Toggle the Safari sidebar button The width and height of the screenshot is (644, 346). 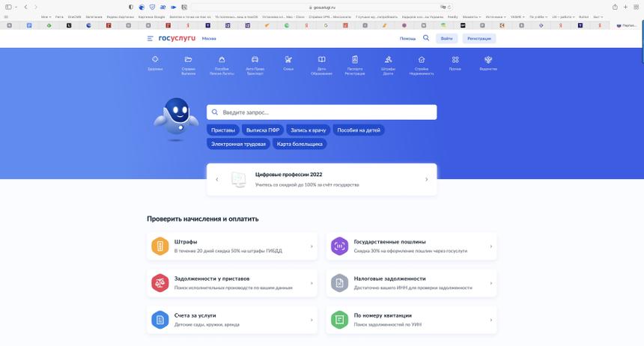pos(8,7)
